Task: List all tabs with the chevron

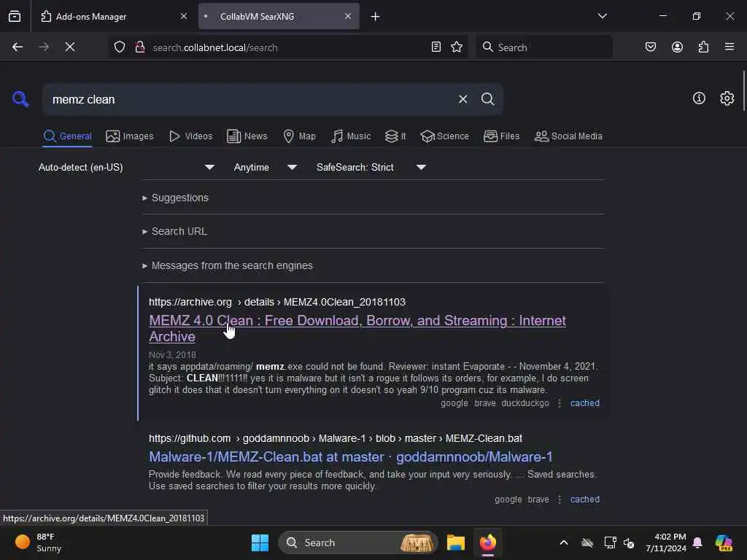Action: click(x=602, y=16)
